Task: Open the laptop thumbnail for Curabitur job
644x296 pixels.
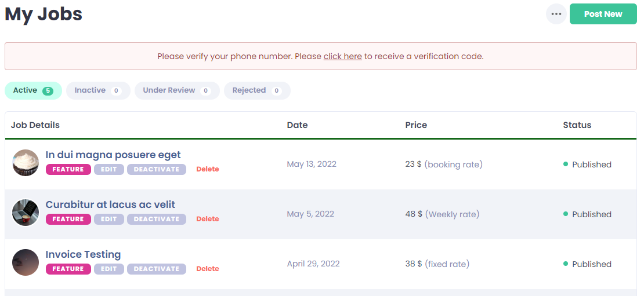Action: point(26,213)
